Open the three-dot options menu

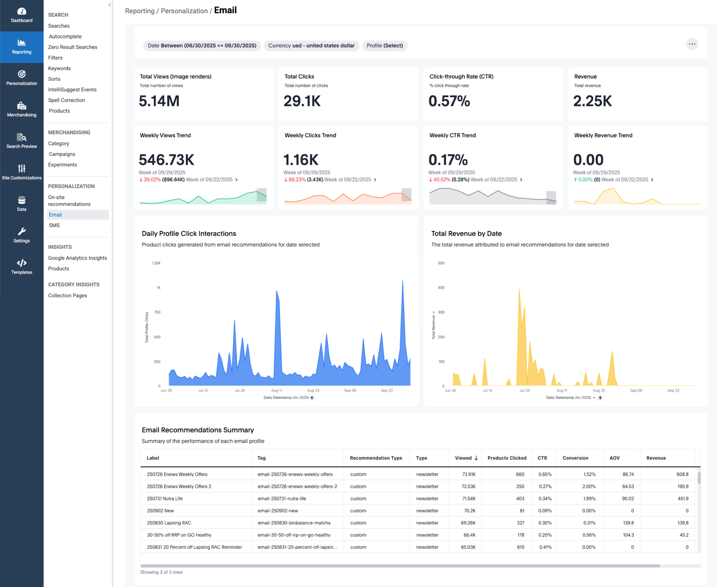pos(692,44)
